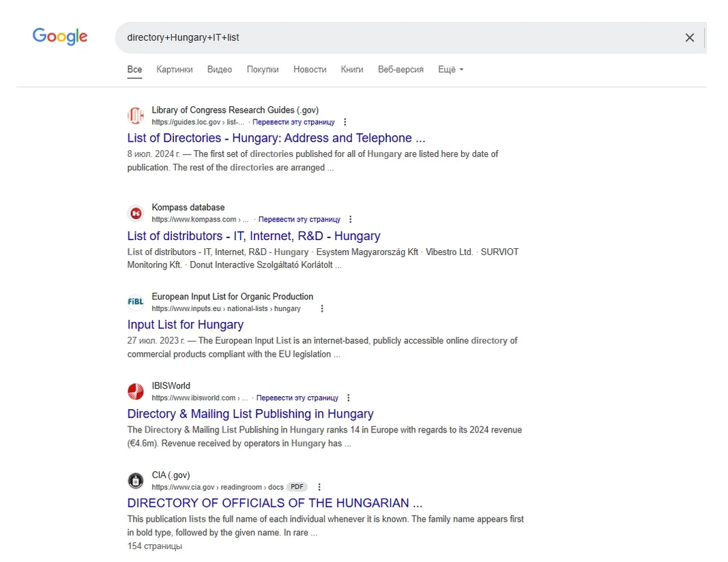The width and height of the screenshot is (728, 562).
Task: Open 'Directory & Mailing List Publishing' result
Action: (x=250, y=413)
